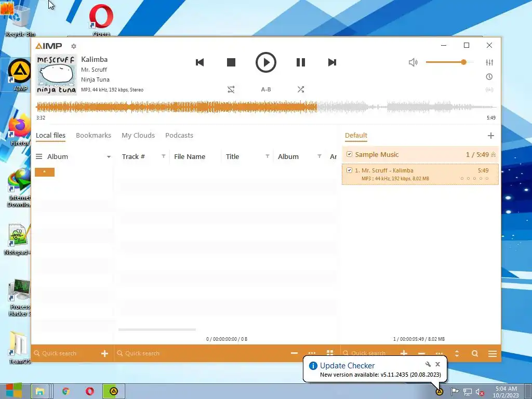
Task: Open File Explorer from taskbar
Action: (39, 392)
